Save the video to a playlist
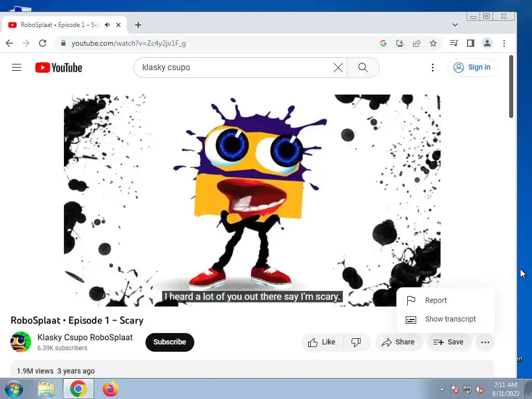The width and height of the screenshot is (532, 399). point(448,342)
